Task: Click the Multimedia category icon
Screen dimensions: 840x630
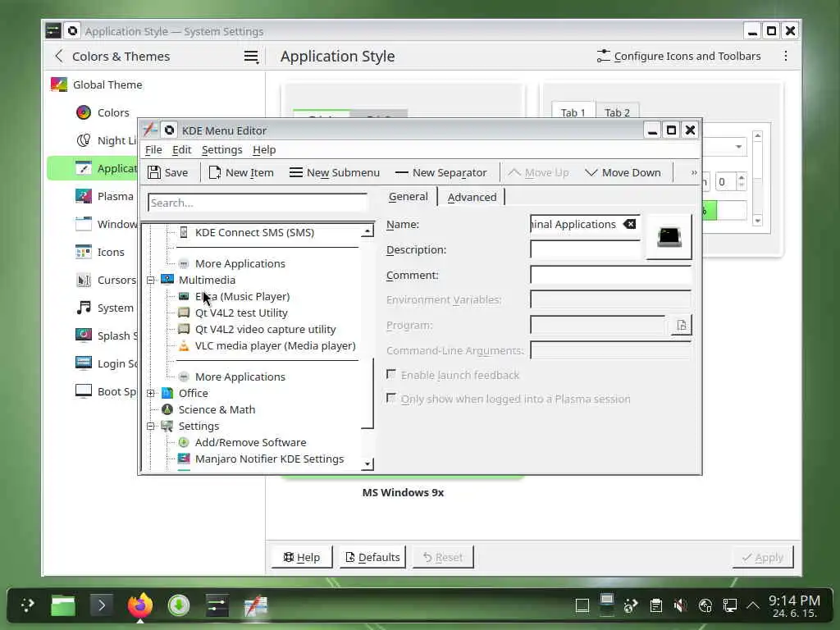Action: pos(167,280)
